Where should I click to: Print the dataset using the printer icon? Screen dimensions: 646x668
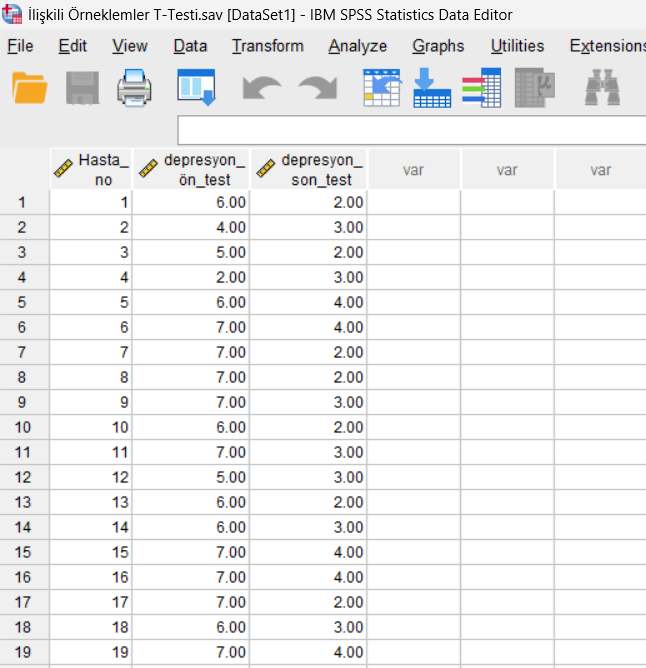(x=135, y=88)
